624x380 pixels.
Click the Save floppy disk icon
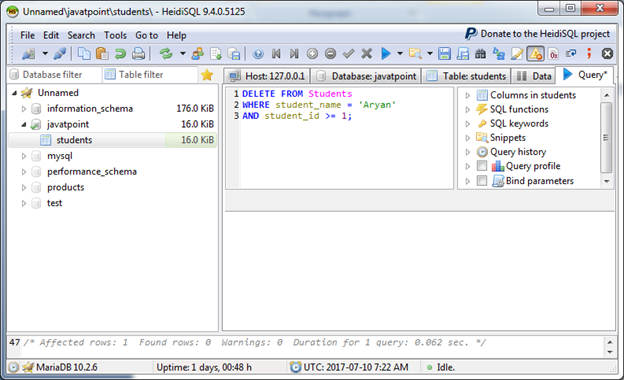point(445,53)
